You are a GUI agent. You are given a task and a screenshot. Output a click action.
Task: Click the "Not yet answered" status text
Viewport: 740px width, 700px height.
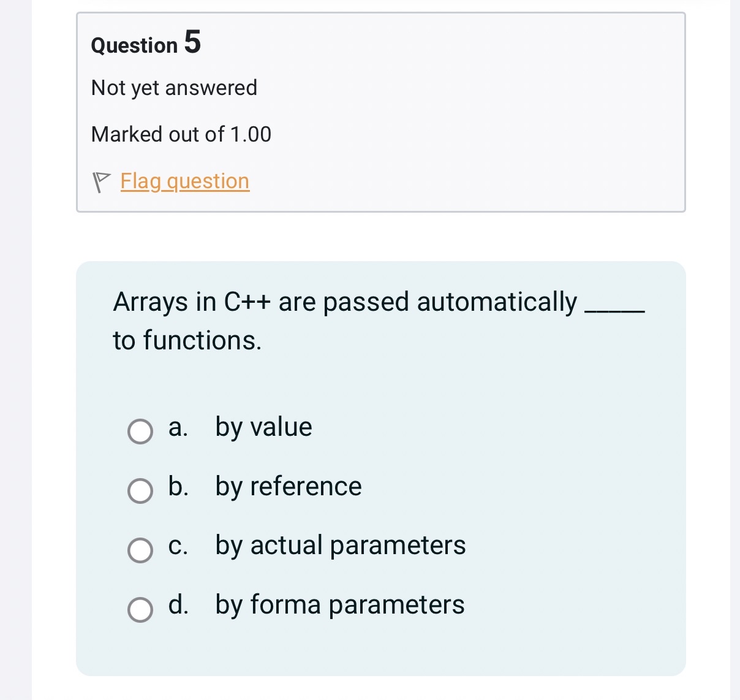174,88
